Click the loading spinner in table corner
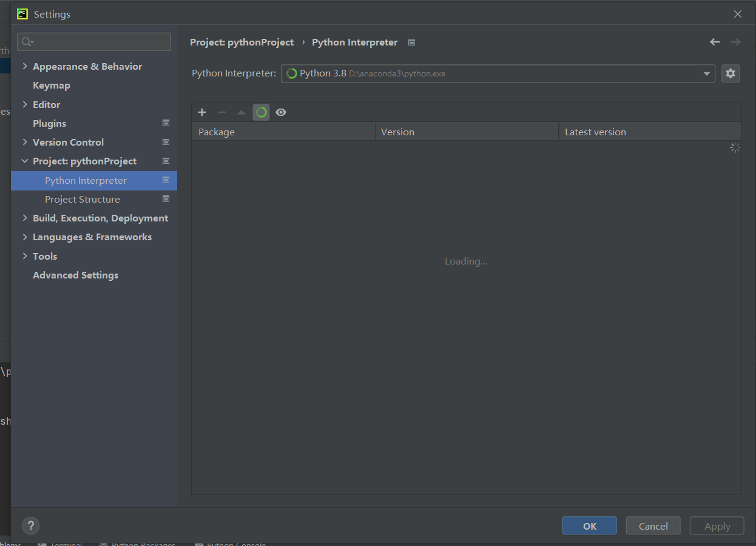756x546 pixels. (735, 147)
